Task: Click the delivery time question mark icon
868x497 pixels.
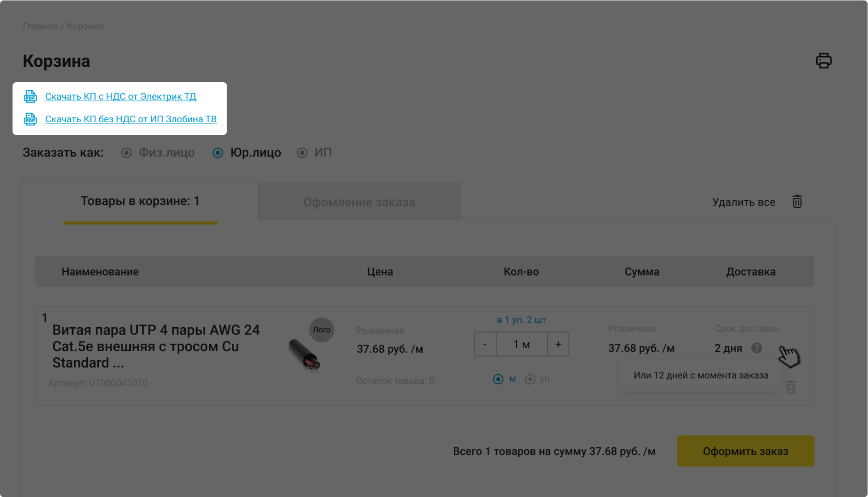Action: (757, 348)
